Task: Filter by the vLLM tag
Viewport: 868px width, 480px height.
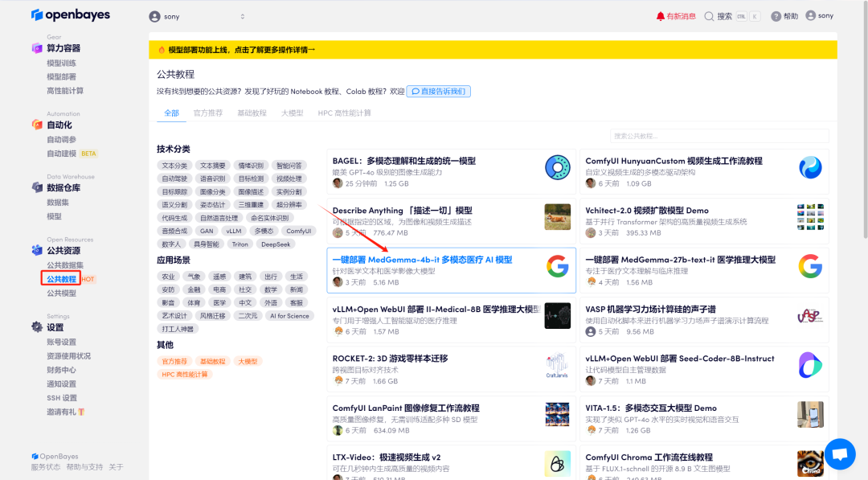Action: [234, 231]
